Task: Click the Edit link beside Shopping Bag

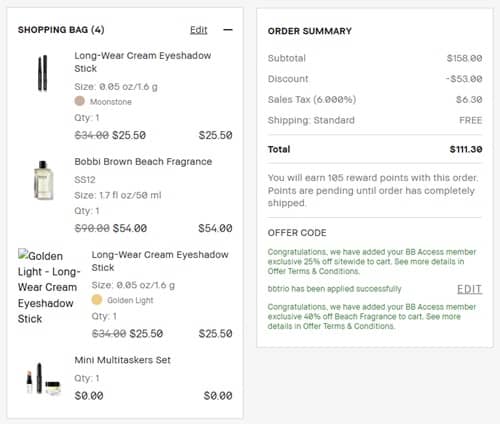Action: click(199, 30)
